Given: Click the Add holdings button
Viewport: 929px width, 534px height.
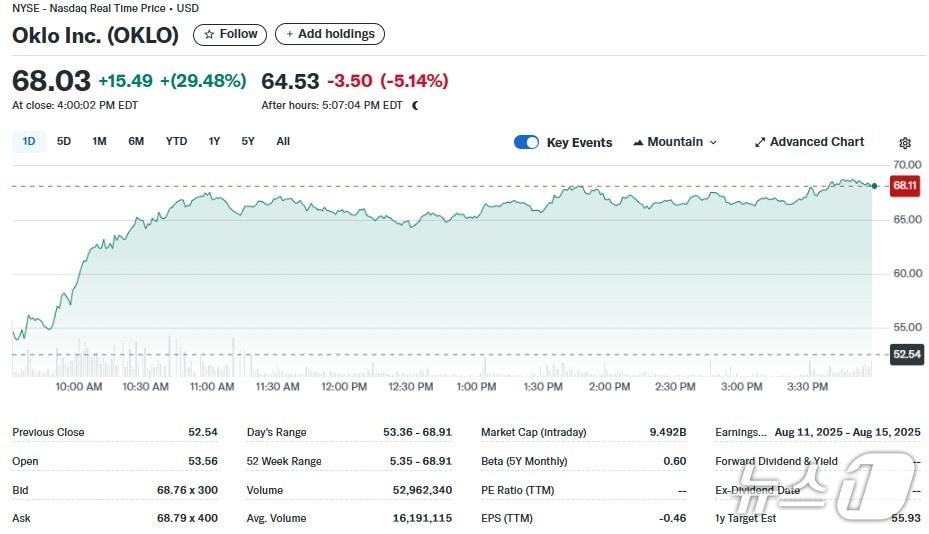Looking at the screenshot, I should [x=330, y=34].
